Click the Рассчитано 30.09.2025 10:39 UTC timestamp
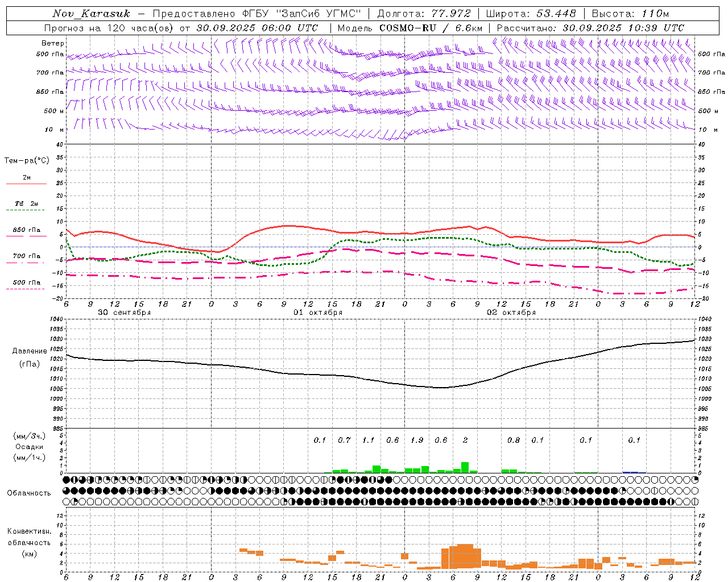The width and height of the screenshot is (728, 582). coord(591,28)
